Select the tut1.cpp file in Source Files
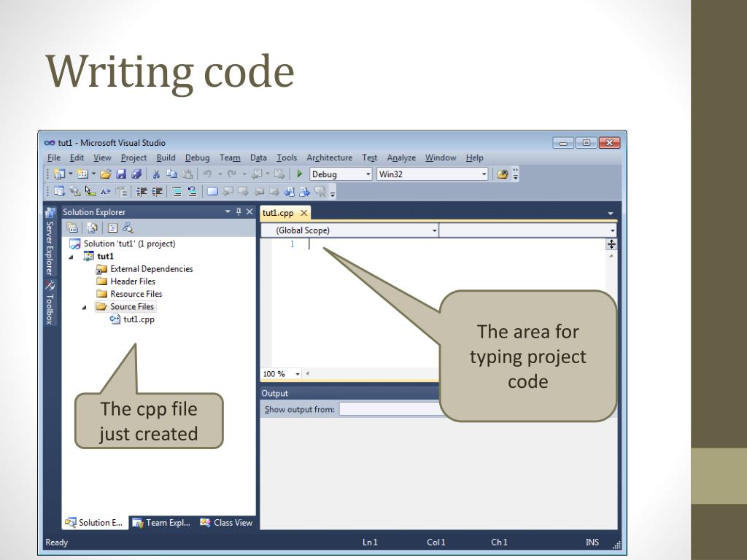747x560 pixels. (x=133, y=319)
